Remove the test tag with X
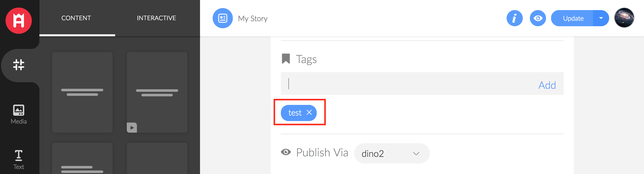This screenshot has width=644, height=174. click(309, 112)
